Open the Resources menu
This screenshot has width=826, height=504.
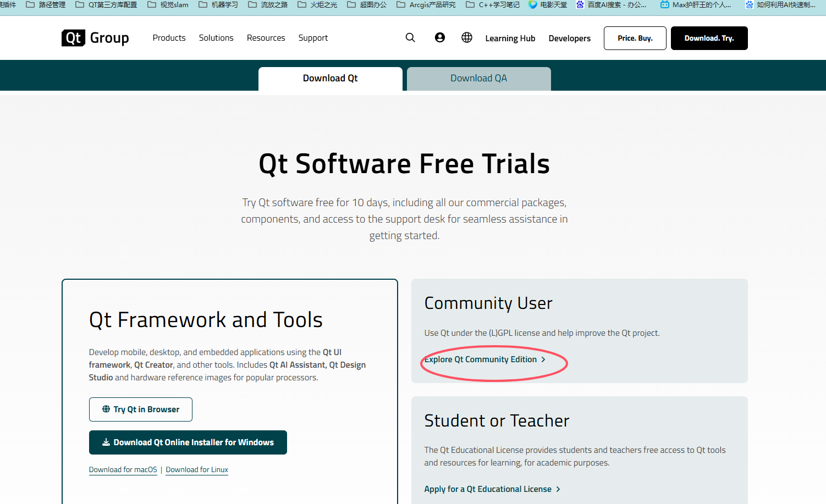click(266, 38)
